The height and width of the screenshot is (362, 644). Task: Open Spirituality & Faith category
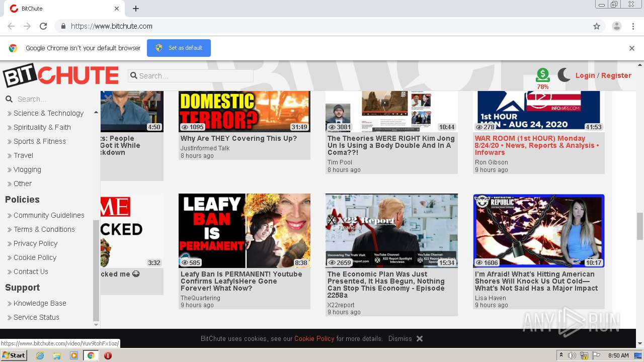42,127
